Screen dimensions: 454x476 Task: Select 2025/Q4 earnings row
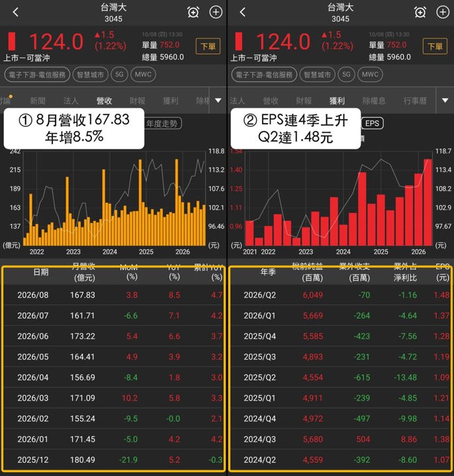340,336
